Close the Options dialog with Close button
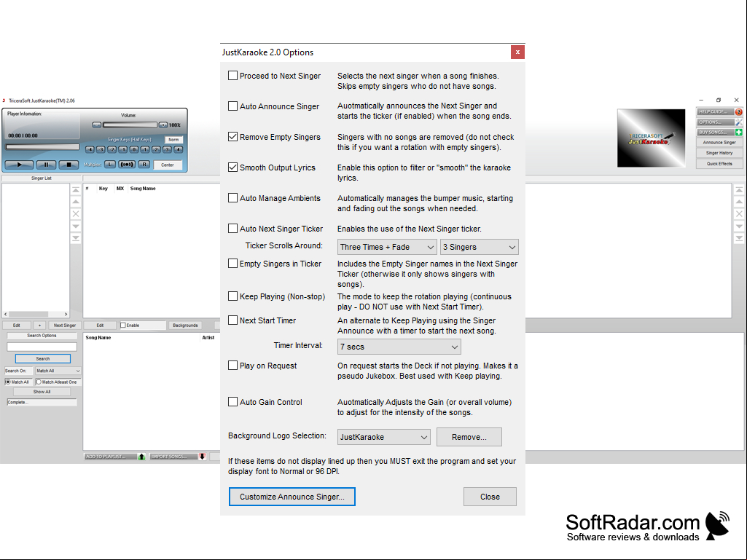Image resolution: width=747 pixels, height=560 pixels. (x=490, y=497)
